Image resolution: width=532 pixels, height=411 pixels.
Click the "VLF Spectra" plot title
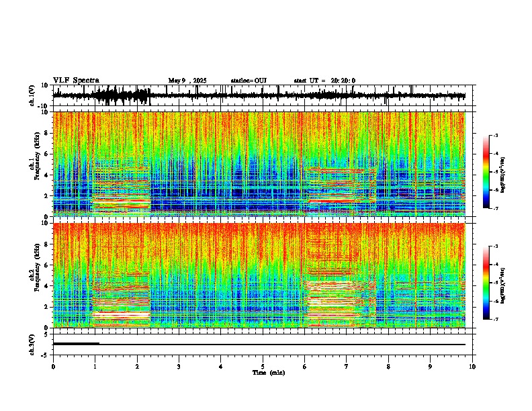[76, 81]
